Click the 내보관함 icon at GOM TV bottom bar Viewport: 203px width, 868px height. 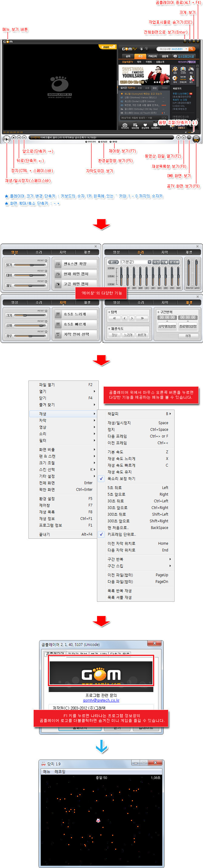pyautogui.click(x=135, y=126)
